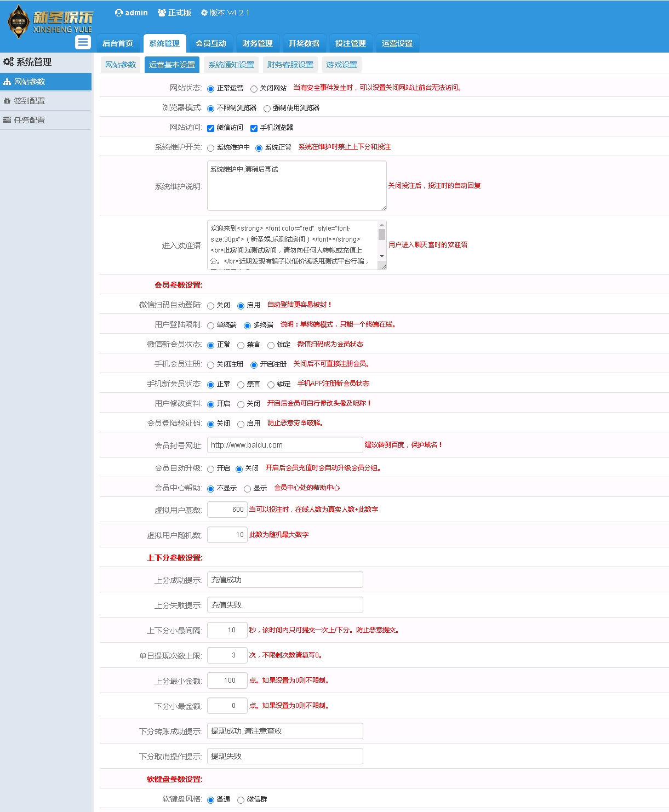Viewport: 669px width, 812px height.
Task: Switch to the 财务管理 top tab
Action: pos(258,43)
